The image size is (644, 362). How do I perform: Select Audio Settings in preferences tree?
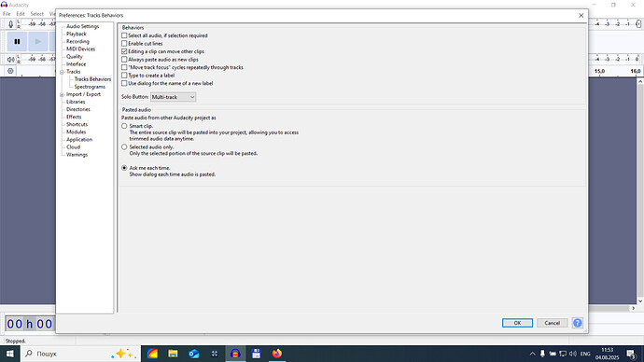pos(82,26)
